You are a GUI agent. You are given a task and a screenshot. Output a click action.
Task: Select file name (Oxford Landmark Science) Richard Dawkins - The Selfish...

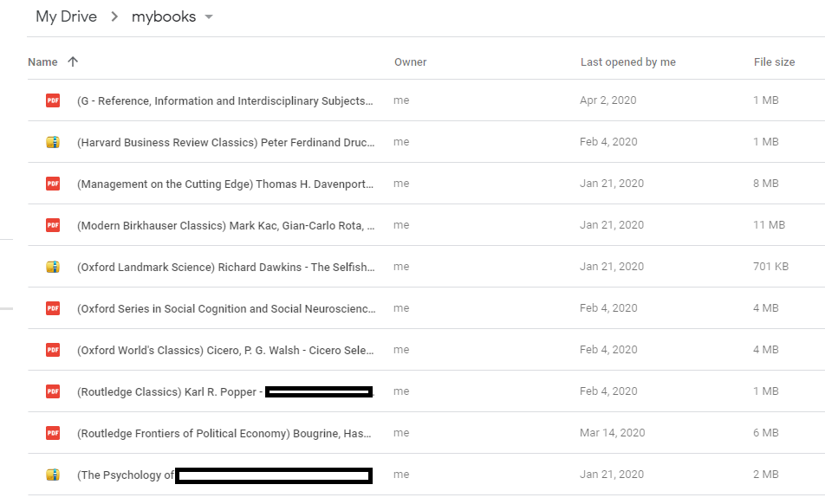pyautogui.click(x=225, y=267)
